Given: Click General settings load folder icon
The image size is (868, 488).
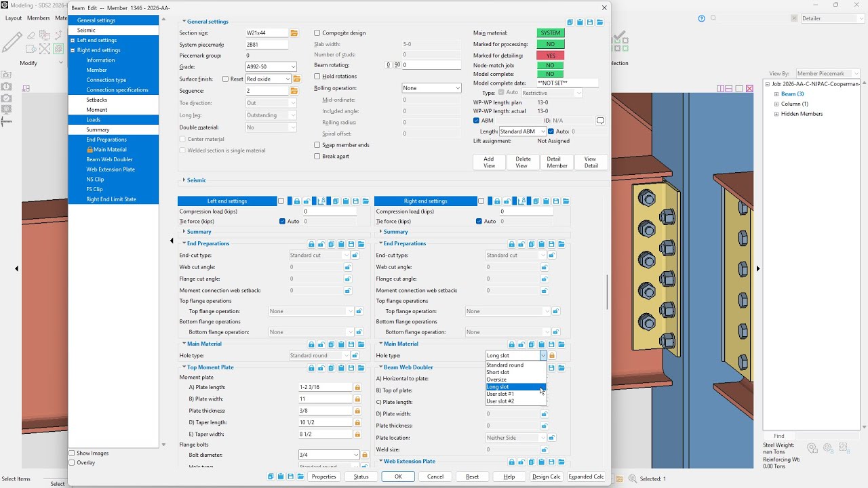Looking at the screenshot, I should [x=600, y=22].
